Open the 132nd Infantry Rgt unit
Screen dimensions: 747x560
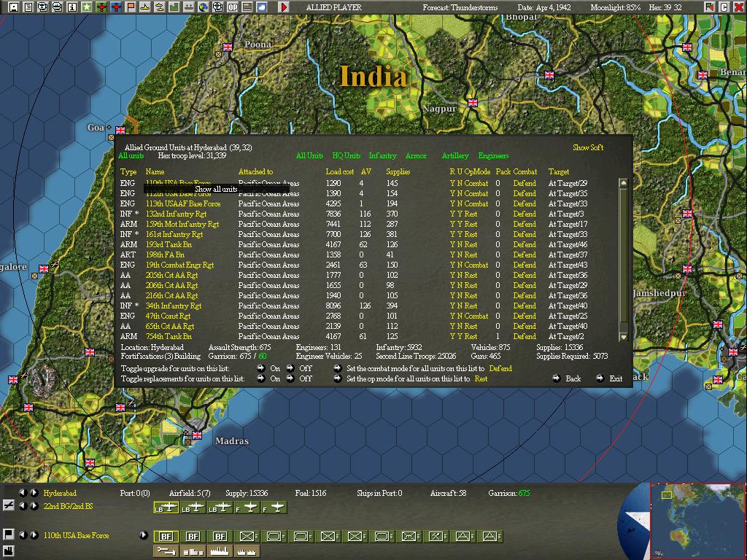[177, 214]
